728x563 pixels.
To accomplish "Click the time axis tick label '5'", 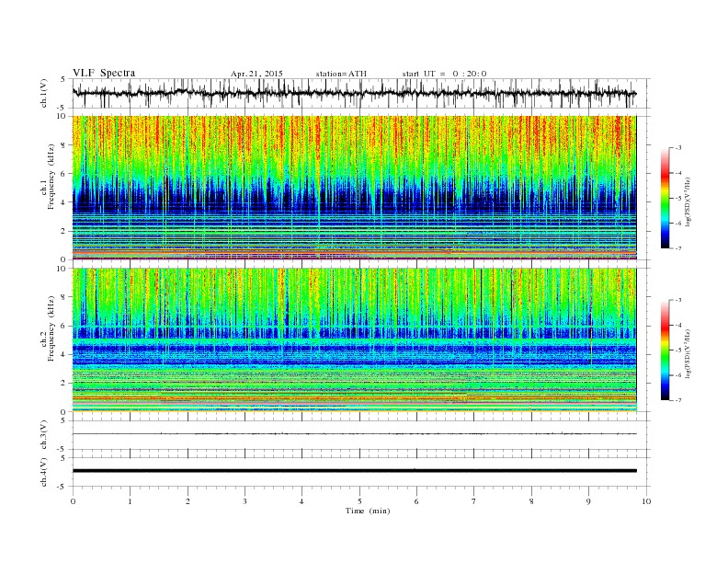I will 359,501.
